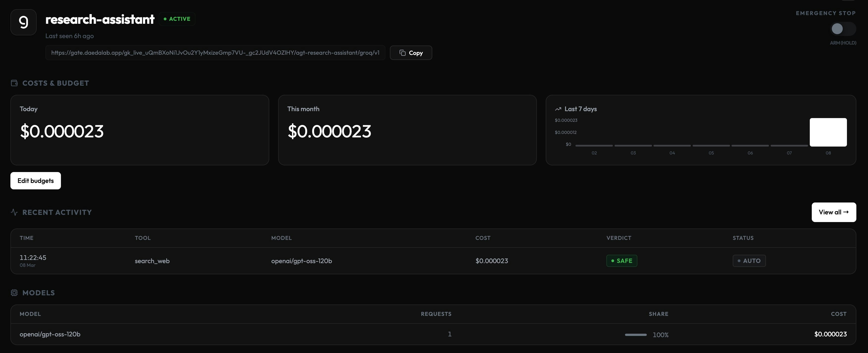Click the green dot on the ACTIVE badge

tap(165, 19)
